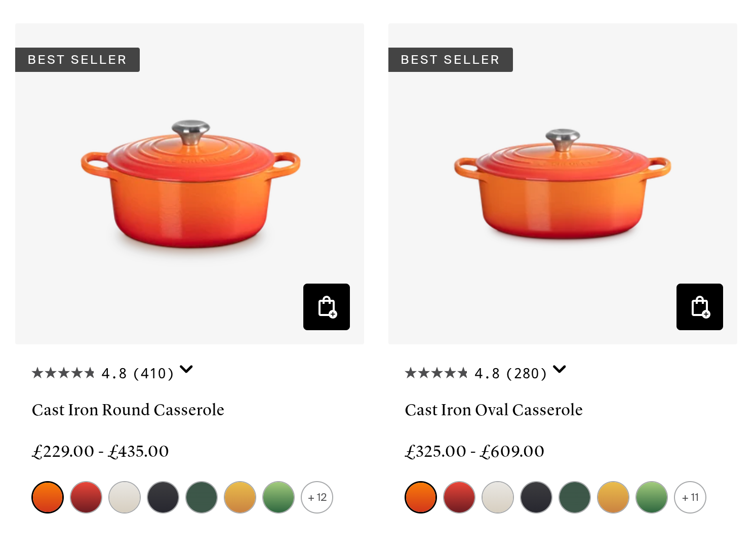Pick red swatch for Oval Casserole
This screenshot has height=552, width=756.
(x=459, y=497)
